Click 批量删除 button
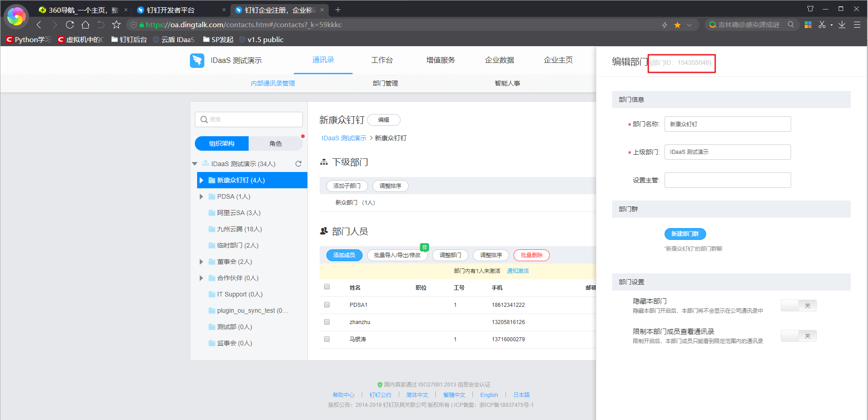The height and width of the screenshot is (420, 868). pos(531,255)
